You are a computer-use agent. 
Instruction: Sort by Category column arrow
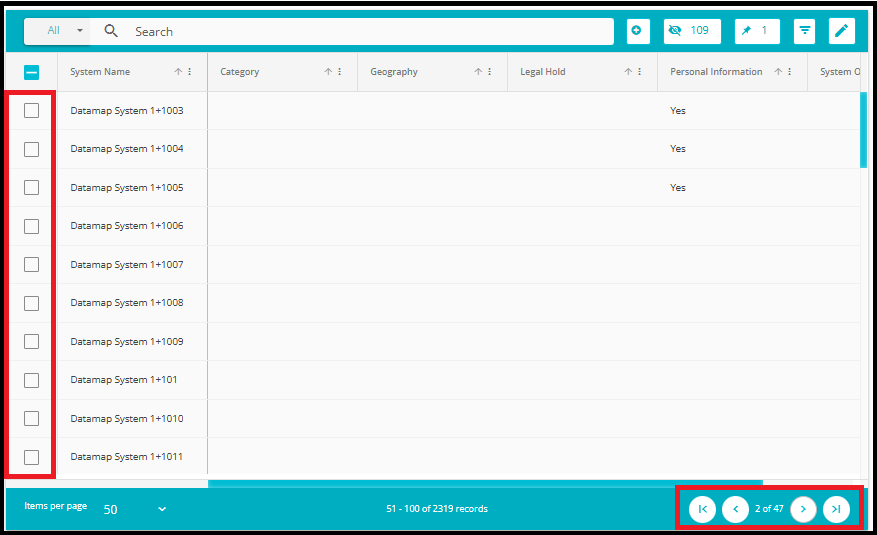click(328, 72)
